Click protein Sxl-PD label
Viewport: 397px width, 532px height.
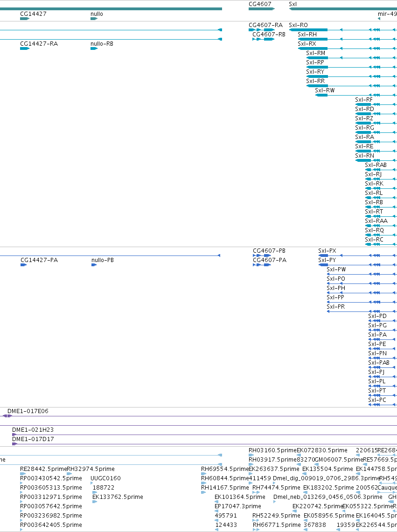pos(377,316)
